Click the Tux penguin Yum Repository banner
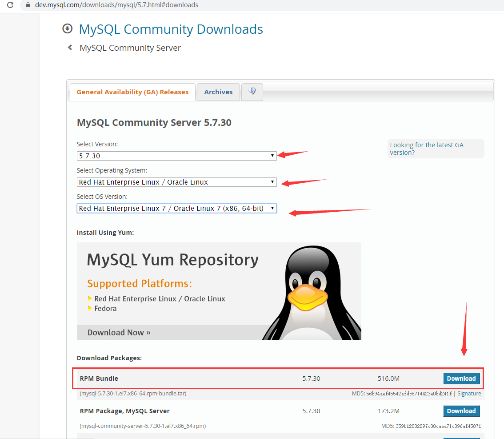This screenshot has width=504, height=439. [219, 291]
